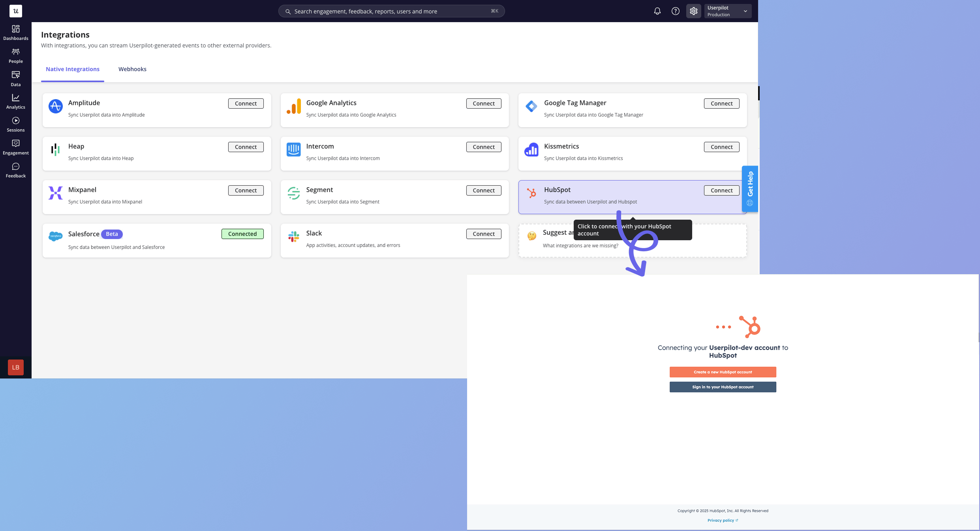Image resolution: width=980 pixels, height=531 pixels.
Task: Click the Userpilot logo icon
Action: coord(16,11)
